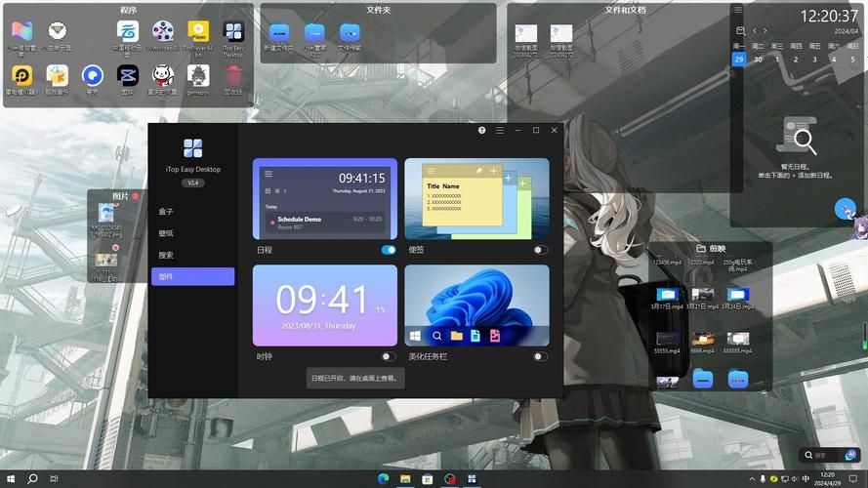Select date 30 in the schedule calendar
The image size is (868, 488).
click(758, 60)
